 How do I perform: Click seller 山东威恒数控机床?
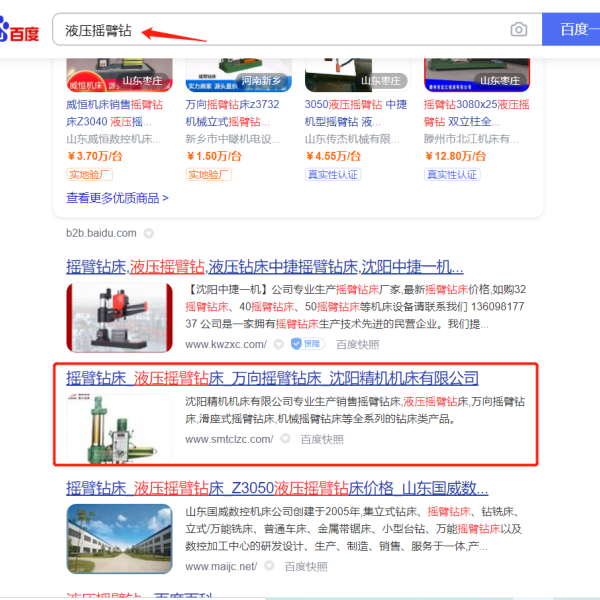click(x=113, y=139)
